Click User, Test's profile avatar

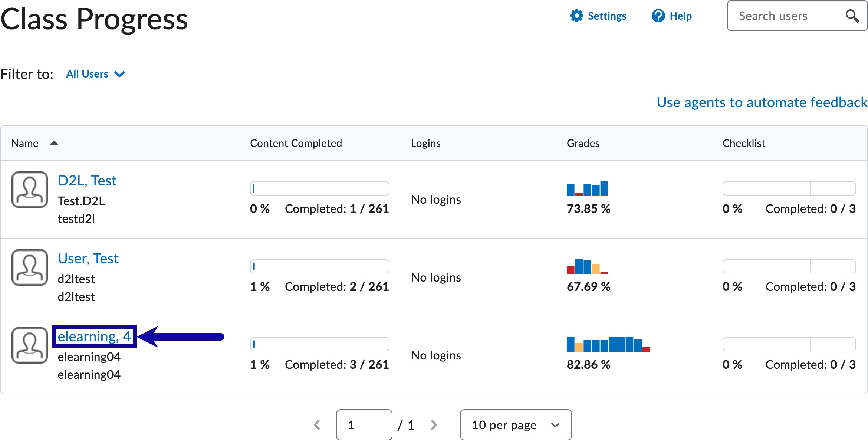(x=30, y=268)
